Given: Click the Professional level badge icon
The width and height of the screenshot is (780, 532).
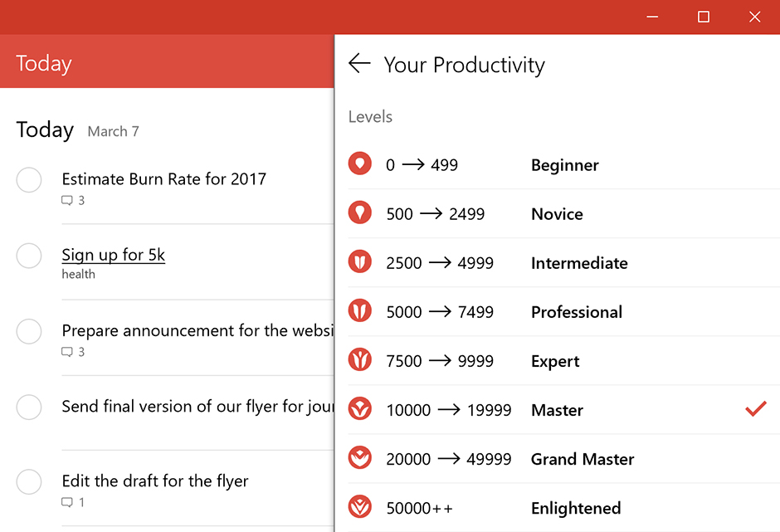Looking at the screenshot, I should point(359,311).
